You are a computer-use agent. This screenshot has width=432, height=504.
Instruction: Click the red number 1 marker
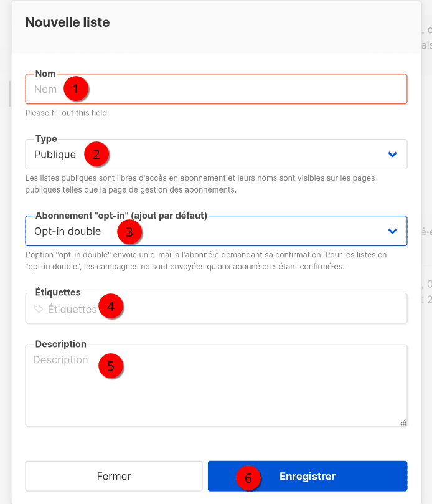tap(76, 89)
